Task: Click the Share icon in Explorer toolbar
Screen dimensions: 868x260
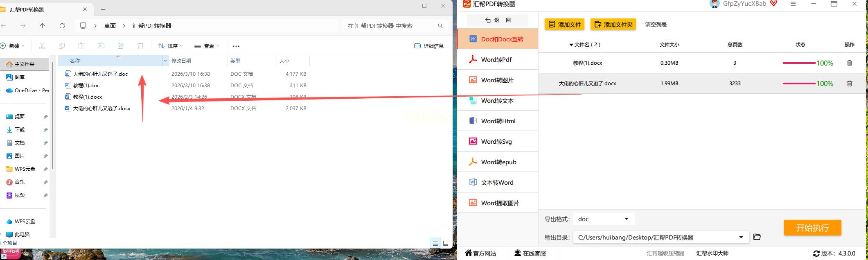Action: pyautogui.click(x=121, y=46)
